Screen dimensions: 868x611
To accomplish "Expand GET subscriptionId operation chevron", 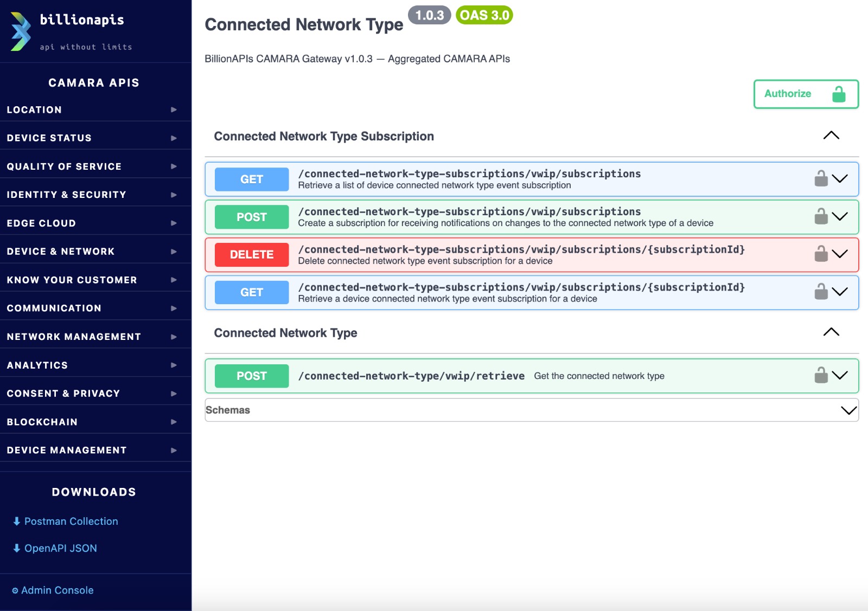I will [840, 292].
